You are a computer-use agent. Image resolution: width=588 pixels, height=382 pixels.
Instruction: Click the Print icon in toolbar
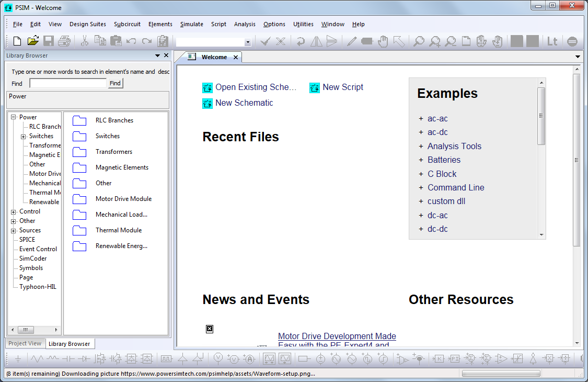tap(64, 41)
